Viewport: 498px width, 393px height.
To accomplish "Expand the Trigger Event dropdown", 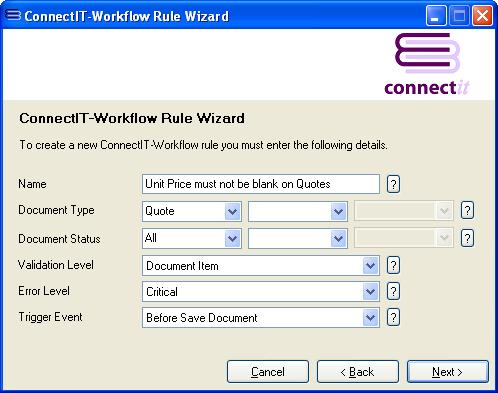I will (x=370, y=318).
